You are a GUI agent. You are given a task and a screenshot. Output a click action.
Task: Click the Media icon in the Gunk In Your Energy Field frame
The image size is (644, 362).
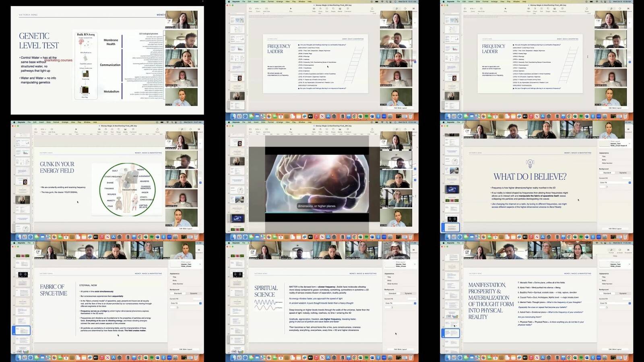[125, 129]
